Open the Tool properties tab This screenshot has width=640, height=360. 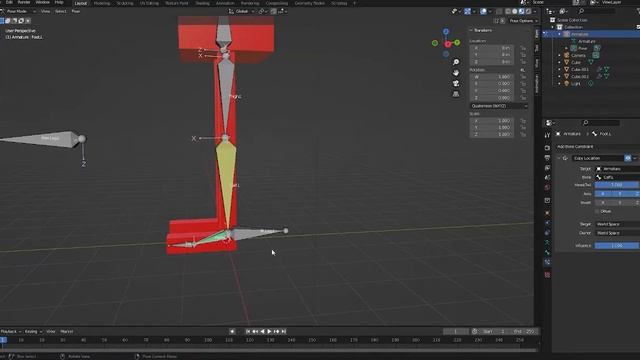547,135
